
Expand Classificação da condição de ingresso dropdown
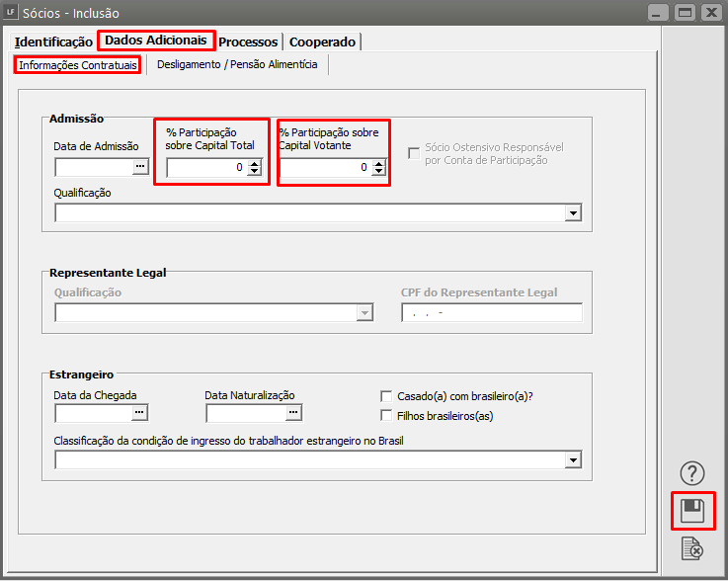(573, 459)
